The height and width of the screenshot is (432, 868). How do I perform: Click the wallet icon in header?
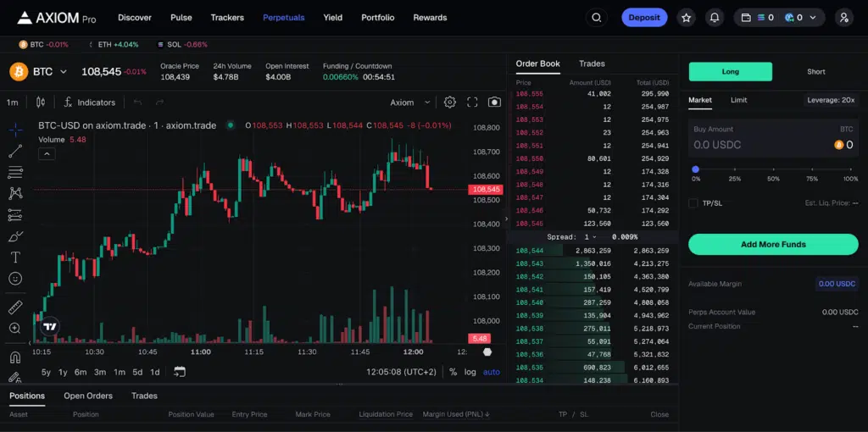pyautogui.click(x=746, y=18)
